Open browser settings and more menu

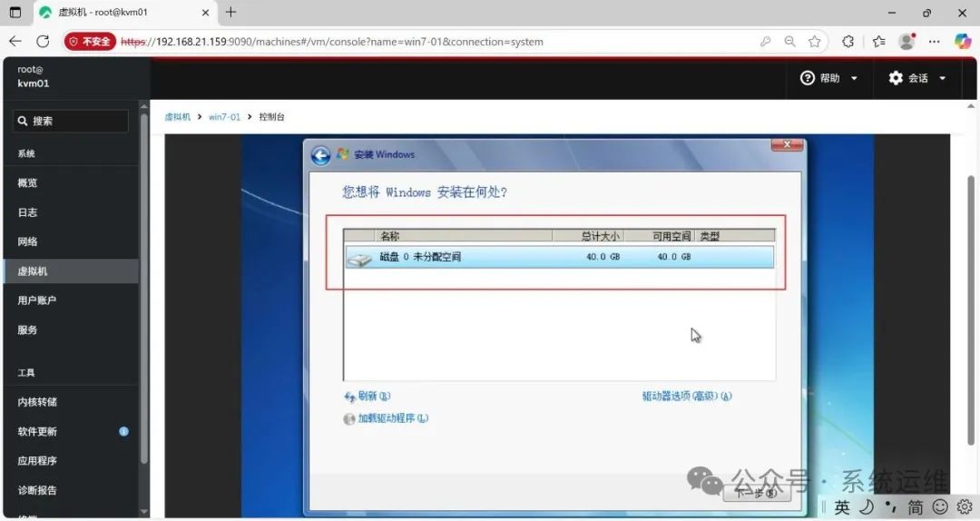[x=934, y=41]
